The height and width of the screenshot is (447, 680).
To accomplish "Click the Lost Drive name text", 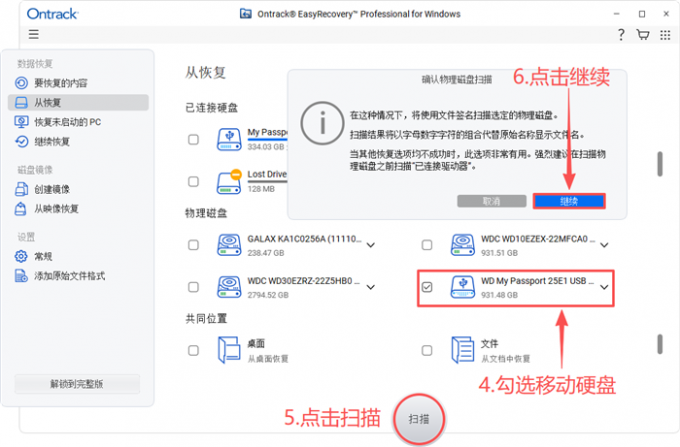I will point(267,174).
